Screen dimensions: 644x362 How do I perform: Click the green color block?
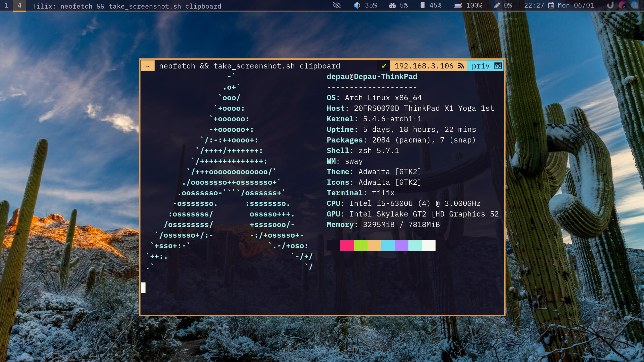coord(361,245)
